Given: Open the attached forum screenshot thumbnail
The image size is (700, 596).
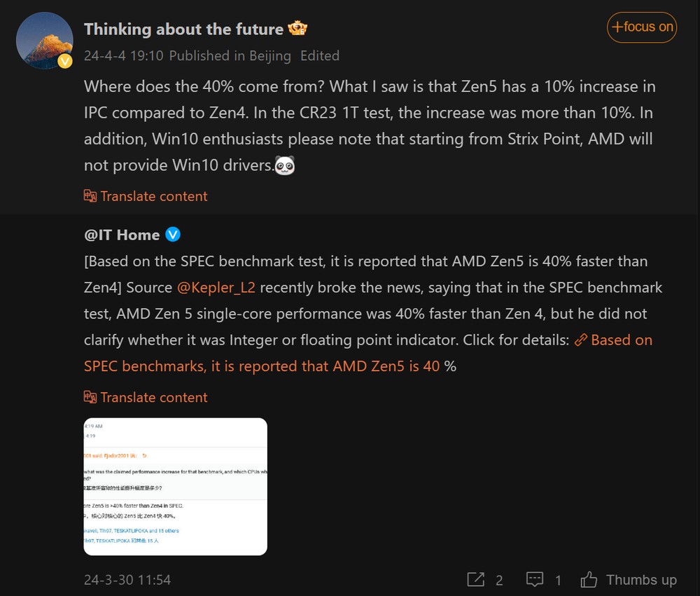Looking at the screenshot, I should [x=175, y=486].
